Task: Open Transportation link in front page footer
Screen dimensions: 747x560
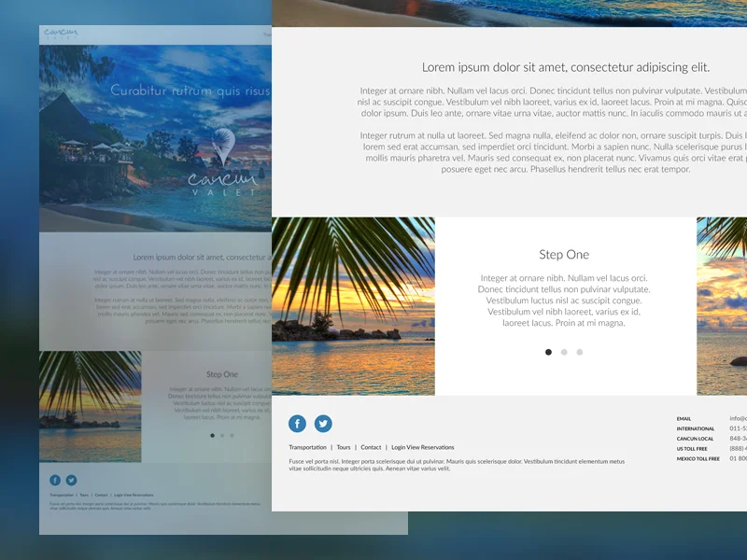Action: [307, 447]
